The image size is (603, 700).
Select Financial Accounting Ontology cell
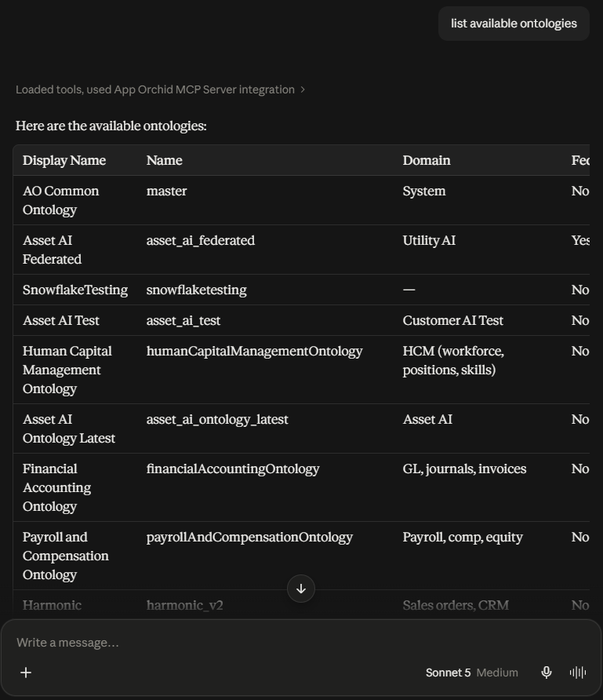pos(57,487)
